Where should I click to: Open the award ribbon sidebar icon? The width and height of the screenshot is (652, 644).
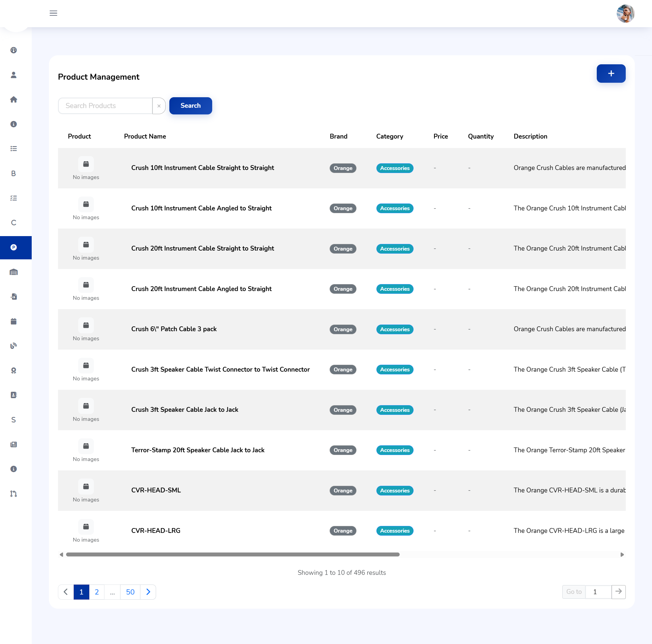click(14, 370)
